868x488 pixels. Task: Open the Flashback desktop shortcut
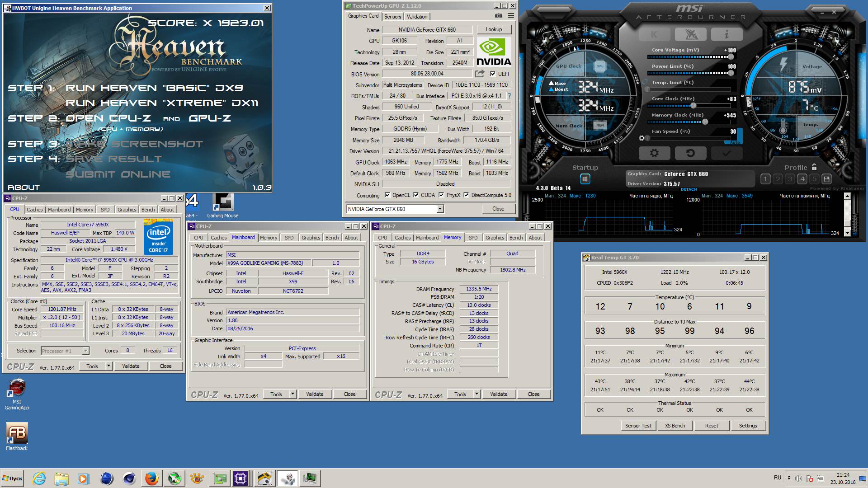click(17, 436)
